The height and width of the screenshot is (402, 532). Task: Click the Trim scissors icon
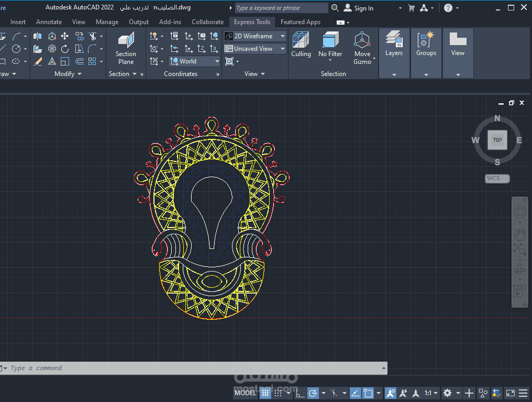pos(93,36)
